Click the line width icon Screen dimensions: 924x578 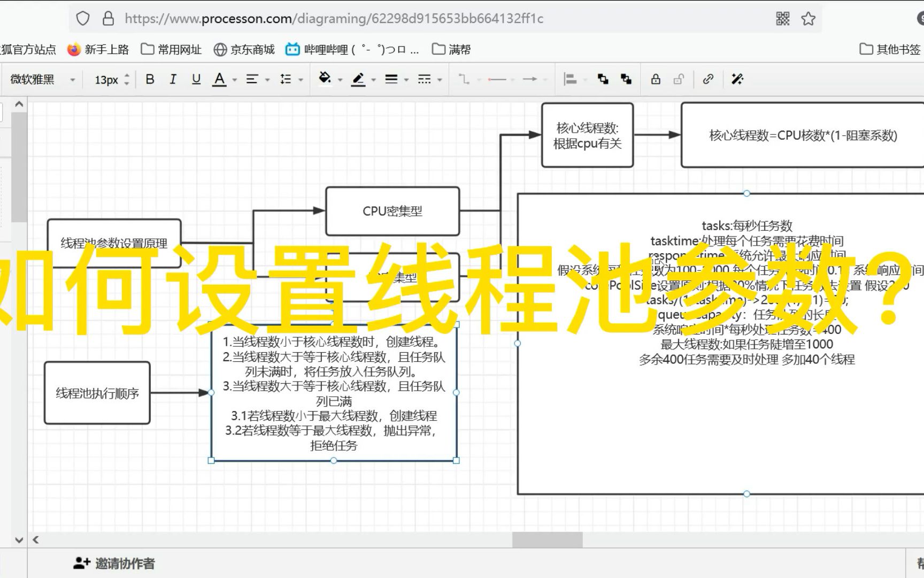point(391,79)
